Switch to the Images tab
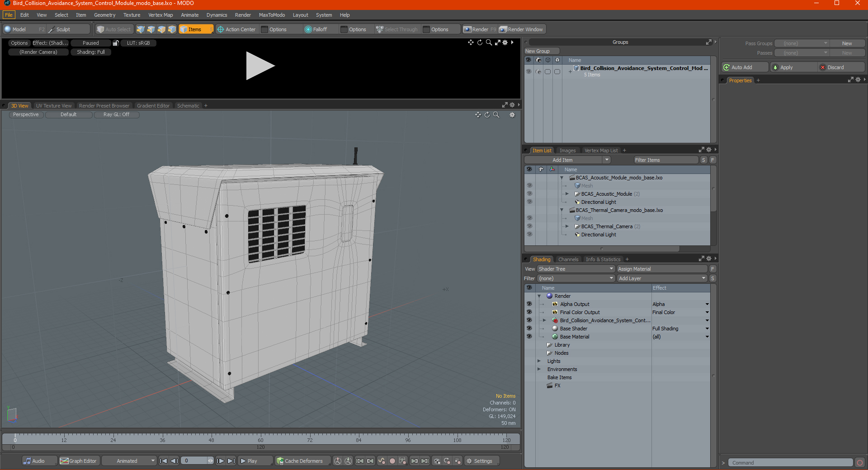Screen dimensions: 868x470 (x=567, y=150)
